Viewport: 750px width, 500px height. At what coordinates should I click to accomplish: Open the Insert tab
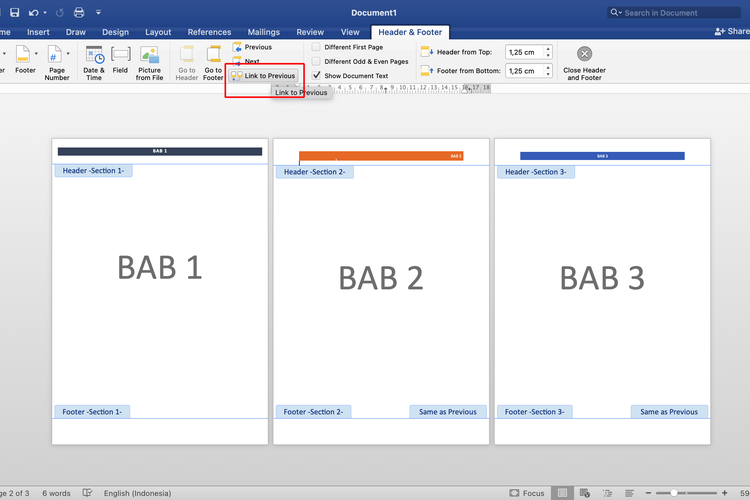click(38, 32)
